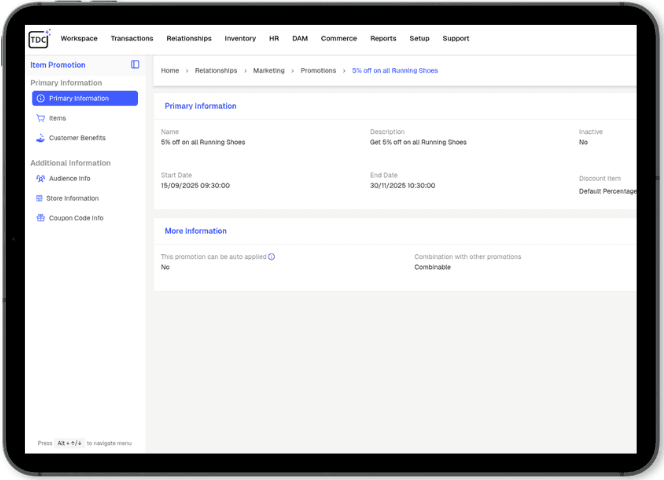Click the Name value 5% off on all Running Shoes
The image size is (664, 480).
(x=203, y=142)
